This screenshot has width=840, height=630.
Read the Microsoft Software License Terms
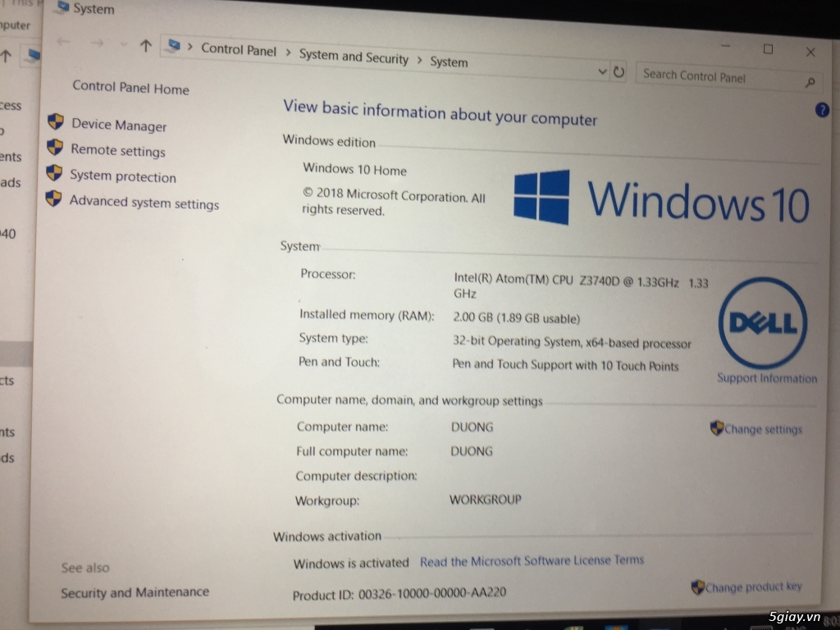tap(532, 561)
